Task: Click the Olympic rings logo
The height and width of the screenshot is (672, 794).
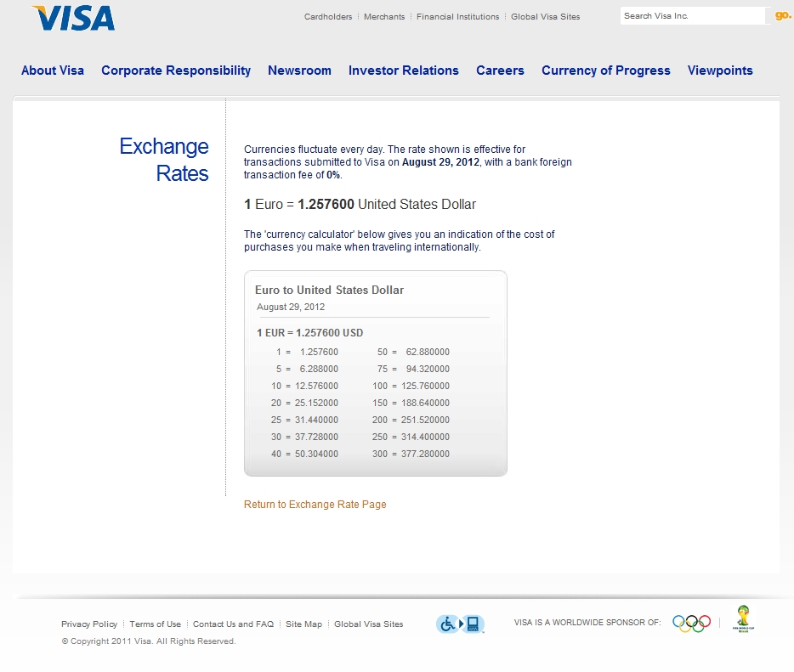Action: point(691,623)
